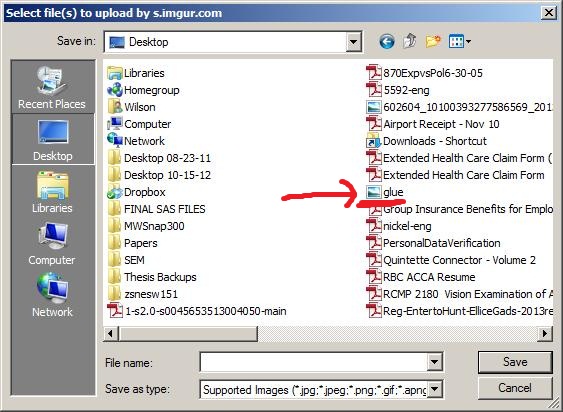Screen dimensions: 563x412
Task: Click the Save button
Action: [515, 362]
